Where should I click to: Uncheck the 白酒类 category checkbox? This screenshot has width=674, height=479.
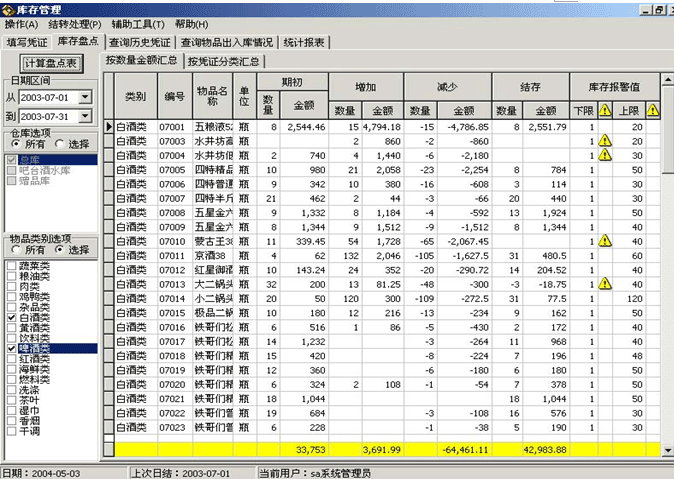10,317
